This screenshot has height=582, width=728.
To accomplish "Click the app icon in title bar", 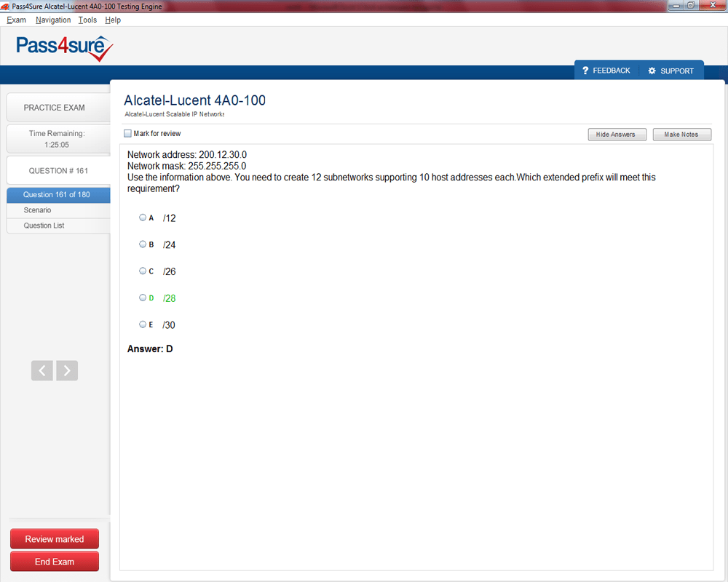I will 5,7.
